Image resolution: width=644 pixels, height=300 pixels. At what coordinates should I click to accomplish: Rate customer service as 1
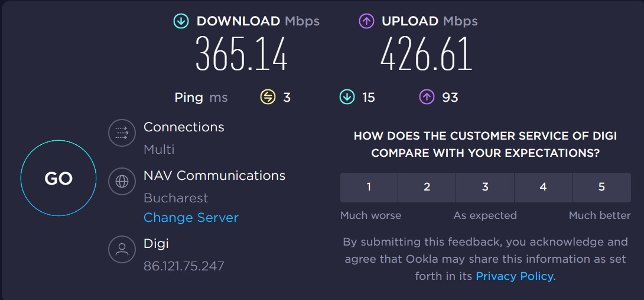369,187
